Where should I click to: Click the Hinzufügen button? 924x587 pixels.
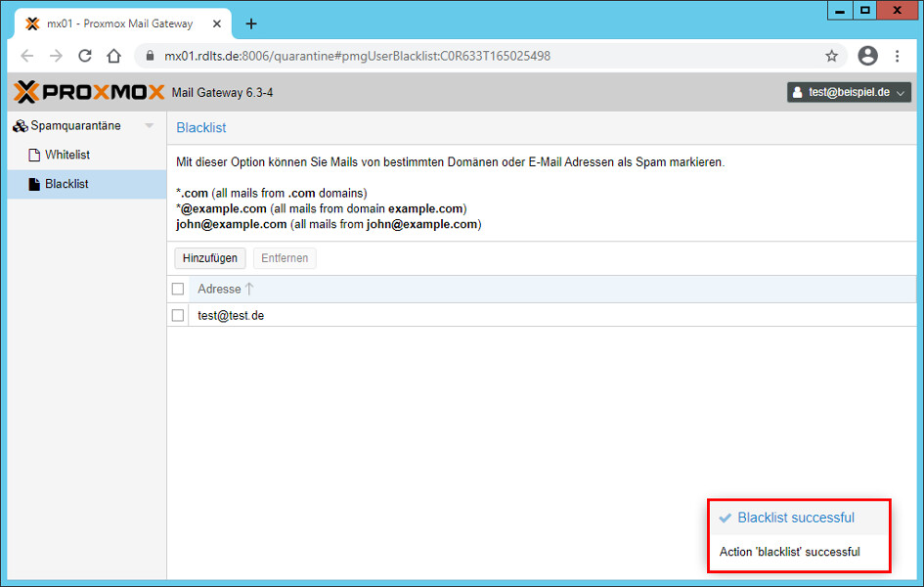click(209, 258)
